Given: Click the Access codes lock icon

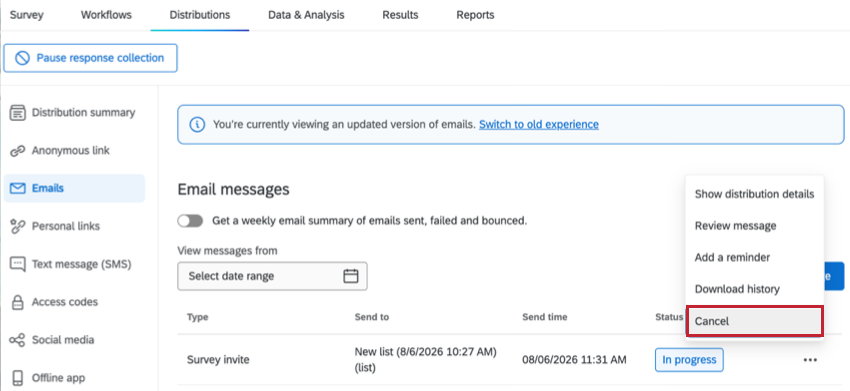Looking at the screenshot, I should coord(18,302).
